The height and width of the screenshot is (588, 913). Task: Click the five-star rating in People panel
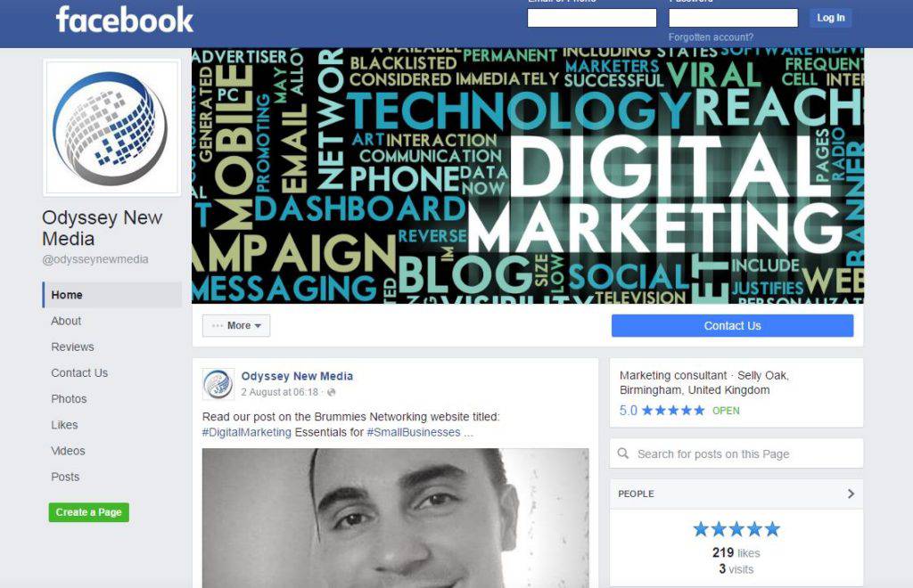coord(736,529)
